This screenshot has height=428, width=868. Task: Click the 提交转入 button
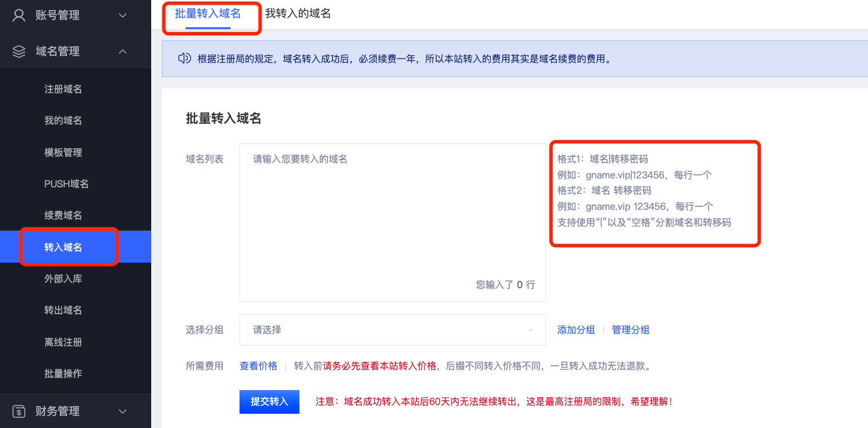(x=269, y=401)
